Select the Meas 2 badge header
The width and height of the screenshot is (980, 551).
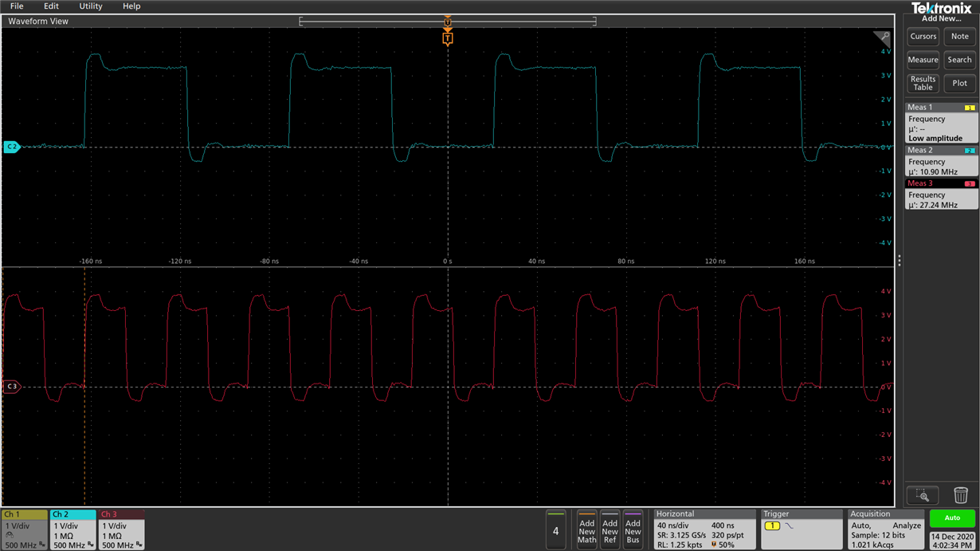click(941, 150)
